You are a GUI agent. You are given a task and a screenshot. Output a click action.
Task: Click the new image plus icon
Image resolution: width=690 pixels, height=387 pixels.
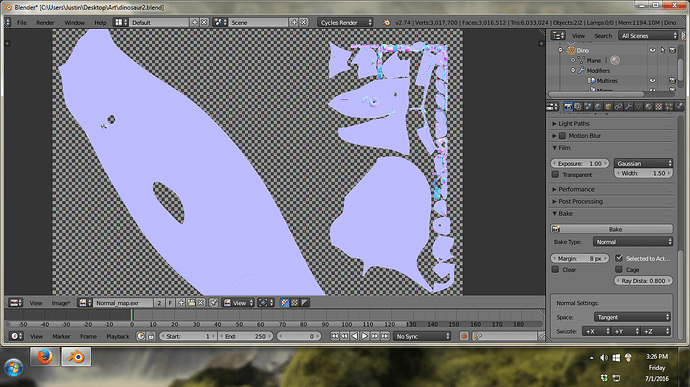tap(181, 303)
